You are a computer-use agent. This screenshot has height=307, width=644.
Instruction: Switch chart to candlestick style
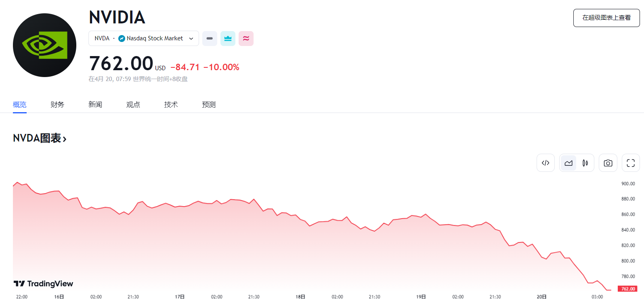[x=585, y=163]
